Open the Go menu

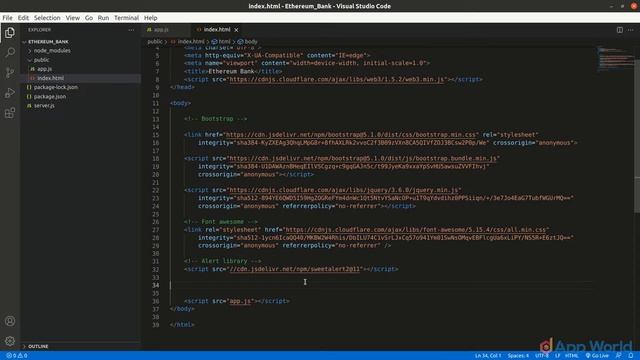tap(89, 18)
